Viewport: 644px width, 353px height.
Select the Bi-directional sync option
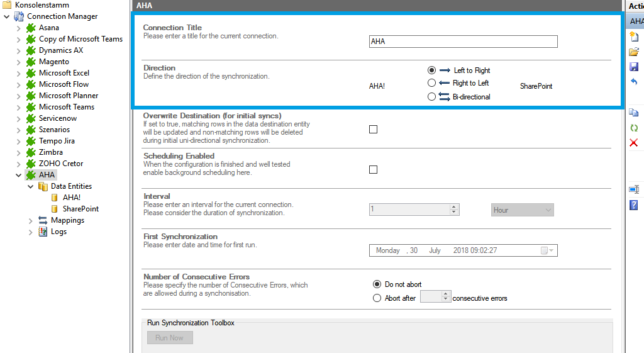pyautogui.click(x=431, y=97)
